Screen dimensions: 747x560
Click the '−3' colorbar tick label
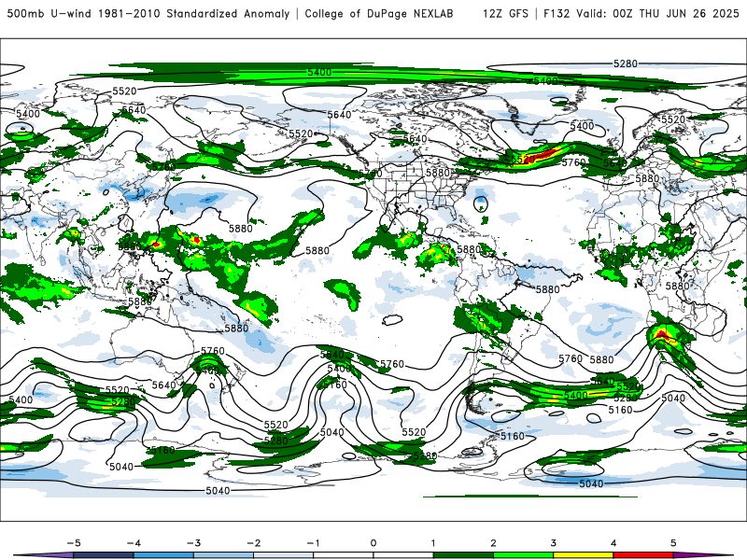193,543
